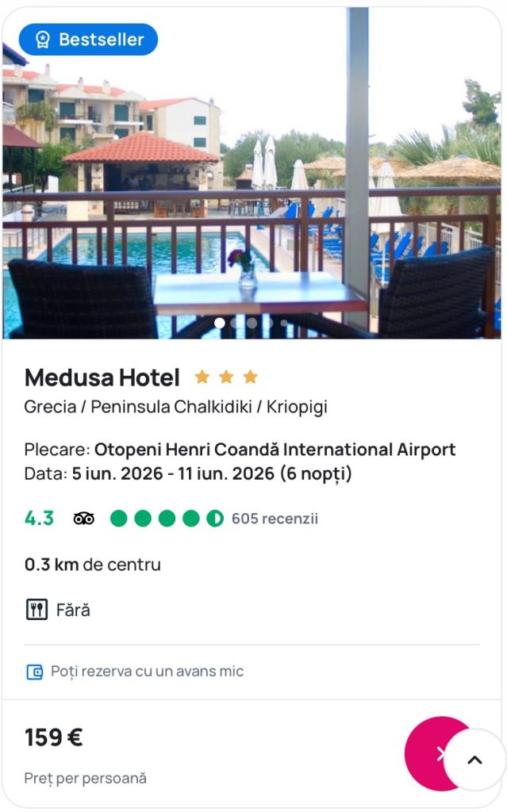
Task: Click the wallet icon beside advance payment
Action: click(34, 672)
